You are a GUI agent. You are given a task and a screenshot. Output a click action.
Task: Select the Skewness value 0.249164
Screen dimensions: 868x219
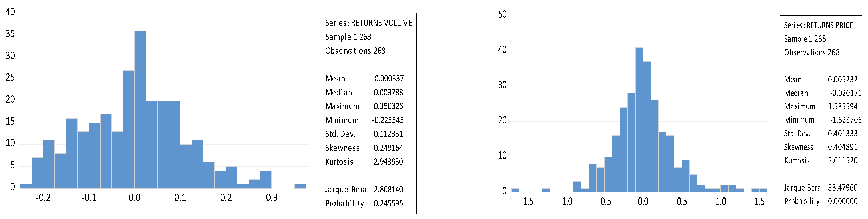[x=388, y=148]
